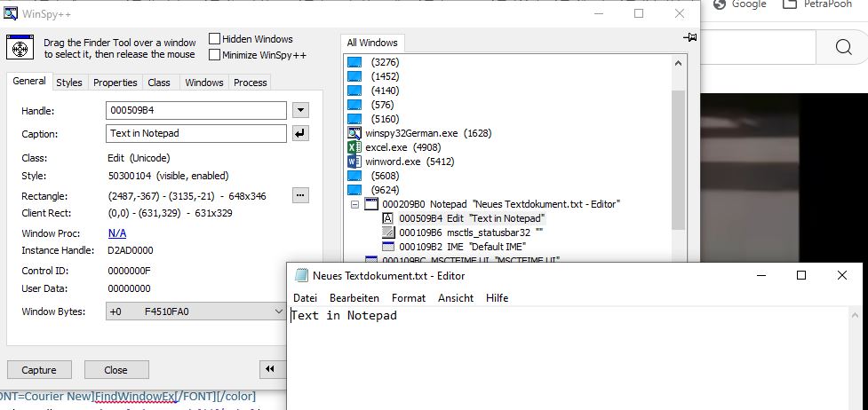Click the msctls_statusbar32 icon in tree
The width and height of the screenshot is (868, 410).
[388, 233]
